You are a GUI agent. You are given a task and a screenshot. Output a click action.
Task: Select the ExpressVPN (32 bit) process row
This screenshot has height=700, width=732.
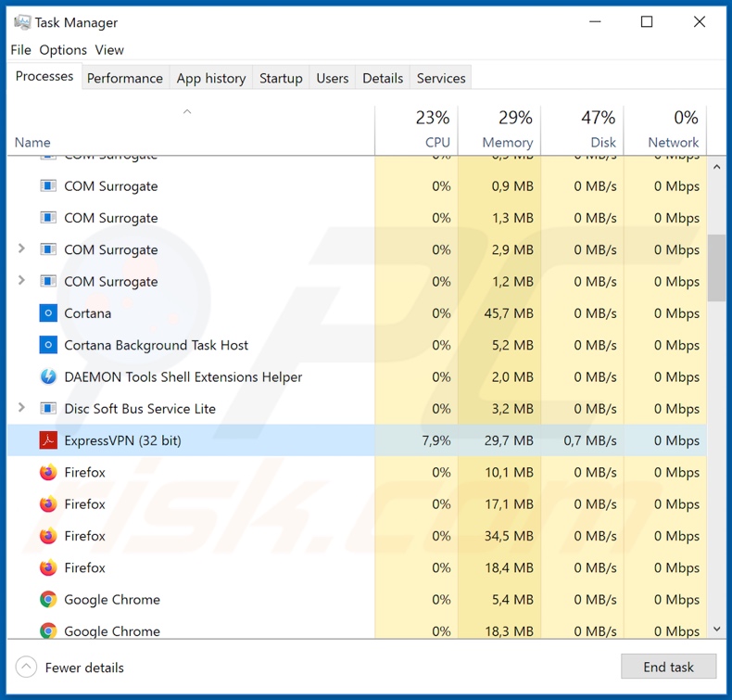(357, 439)
